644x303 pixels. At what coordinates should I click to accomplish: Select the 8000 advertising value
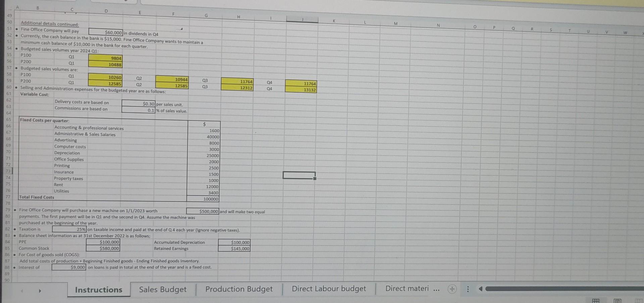(x=203, y=143)
